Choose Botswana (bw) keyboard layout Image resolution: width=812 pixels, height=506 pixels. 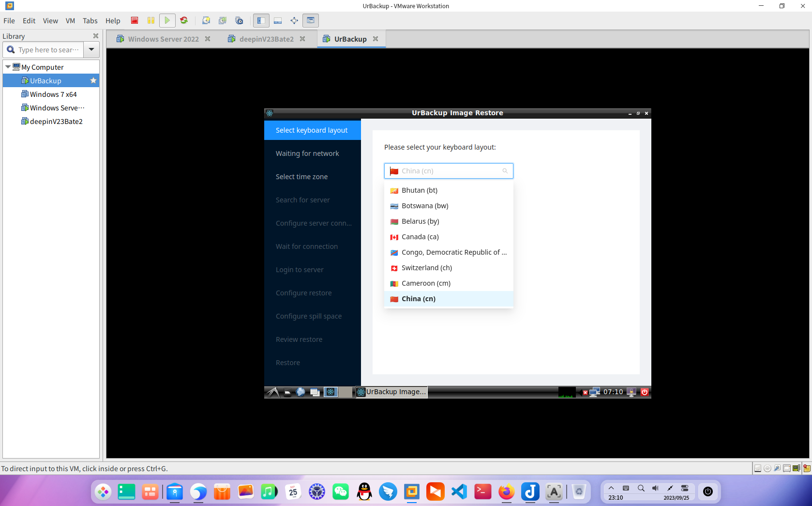pos(449,206)
